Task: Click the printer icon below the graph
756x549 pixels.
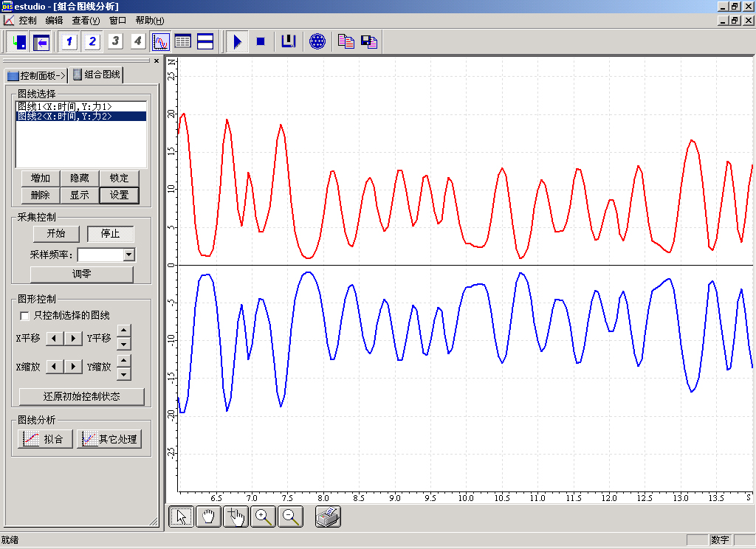Action: pos(328,517)
